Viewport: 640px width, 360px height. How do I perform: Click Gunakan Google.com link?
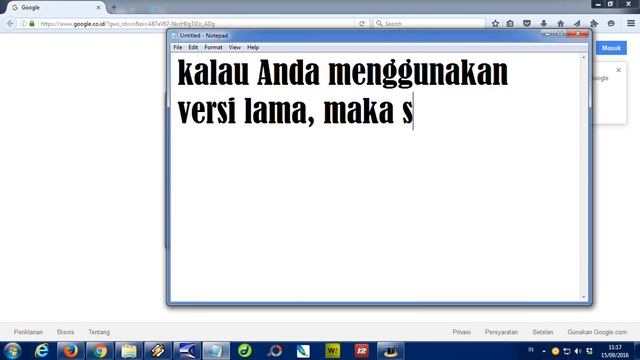tap(597, 332)
